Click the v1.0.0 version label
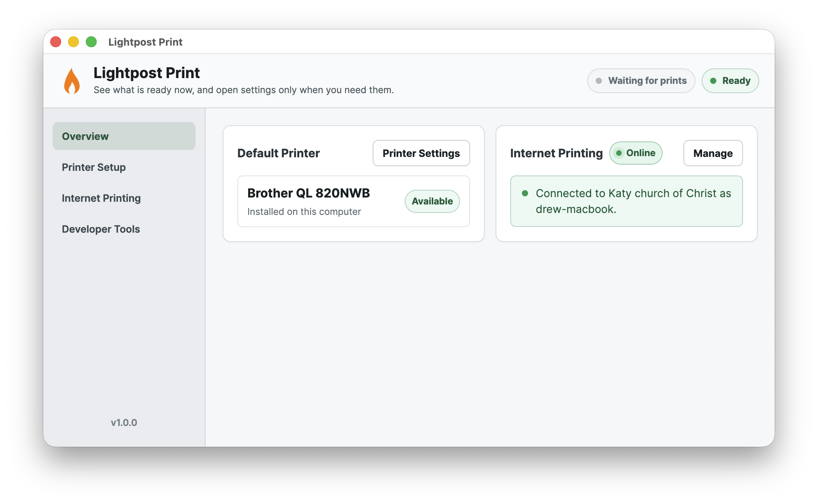 tap(124, 422)
